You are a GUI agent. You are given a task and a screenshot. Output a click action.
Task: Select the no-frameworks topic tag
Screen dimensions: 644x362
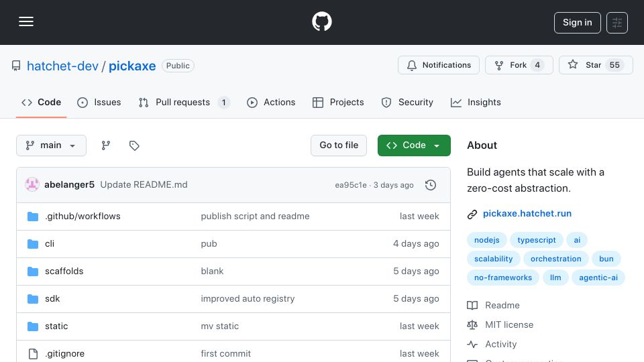[x=502, y=278]
